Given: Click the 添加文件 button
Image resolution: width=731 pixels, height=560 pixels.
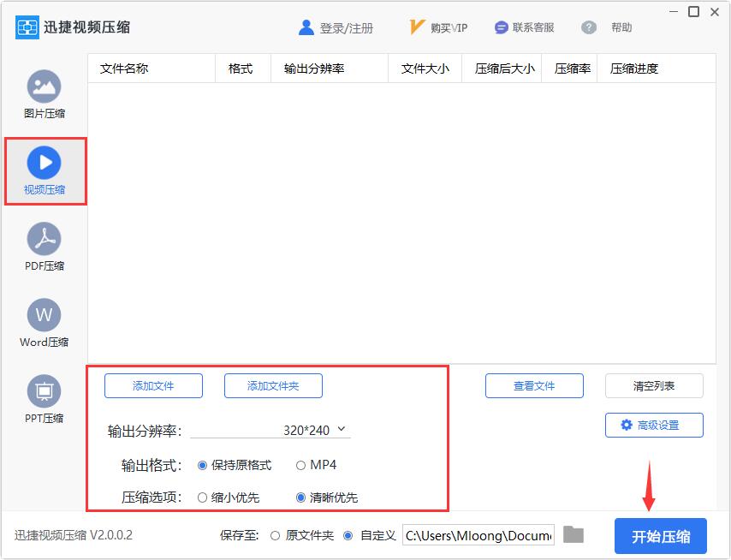Looking at the screenshot, I should 153,385.
